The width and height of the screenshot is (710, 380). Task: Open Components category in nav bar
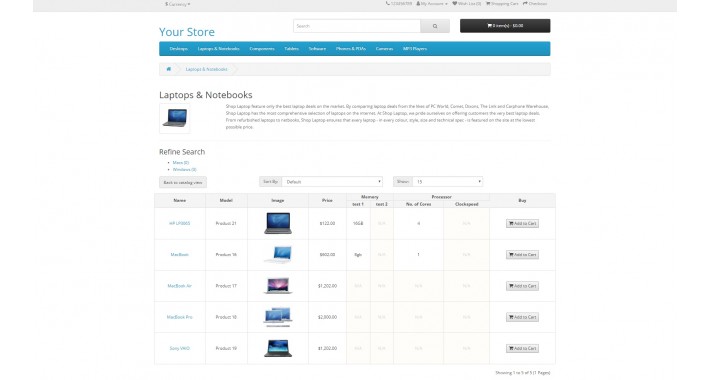[x=262, y=48]
